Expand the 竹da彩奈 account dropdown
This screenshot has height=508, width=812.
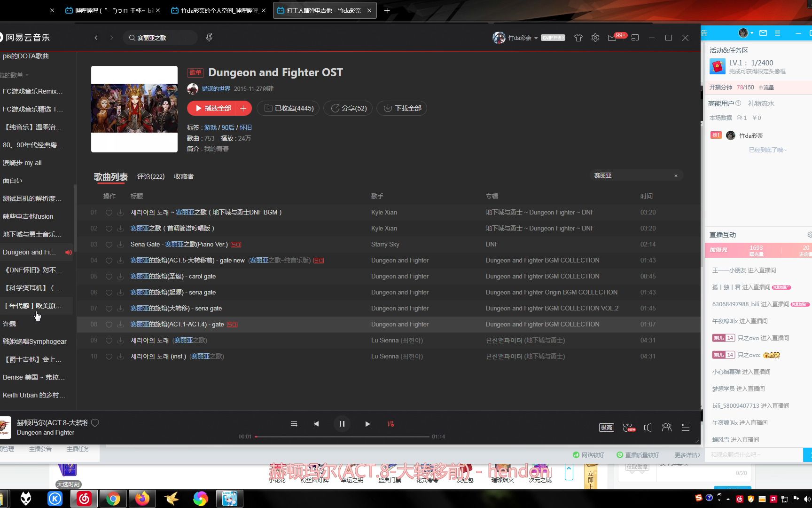point(536,38)
